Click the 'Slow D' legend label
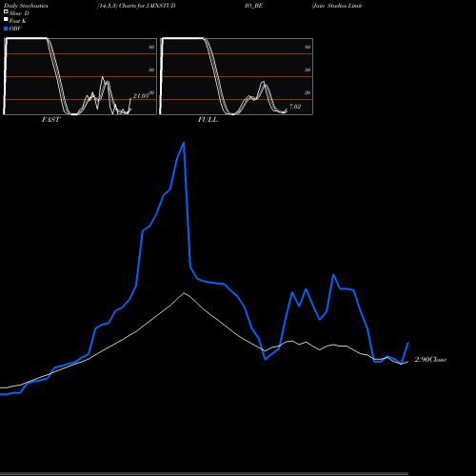 pos(19,13)
